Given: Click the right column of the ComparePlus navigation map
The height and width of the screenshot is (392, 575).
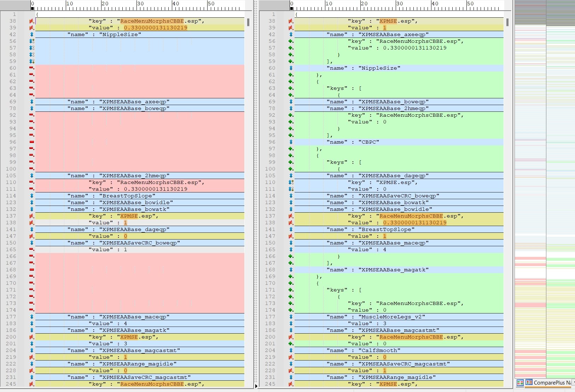Looking at the screenshot, I should point(561,189).
